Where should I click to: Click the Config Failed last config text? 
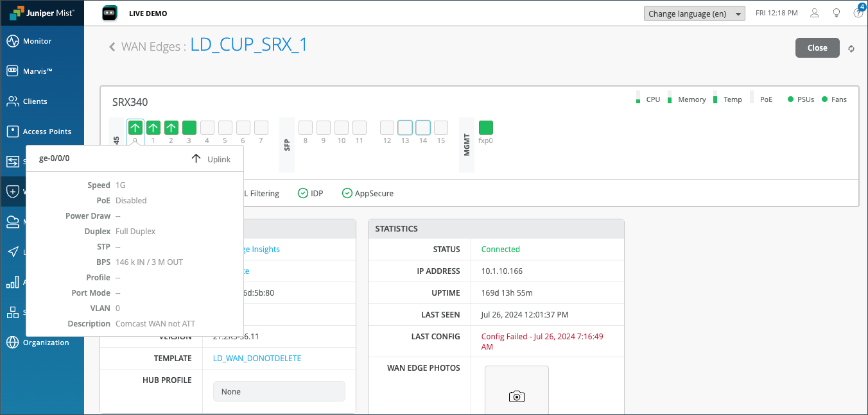click(x=542, y=341)
